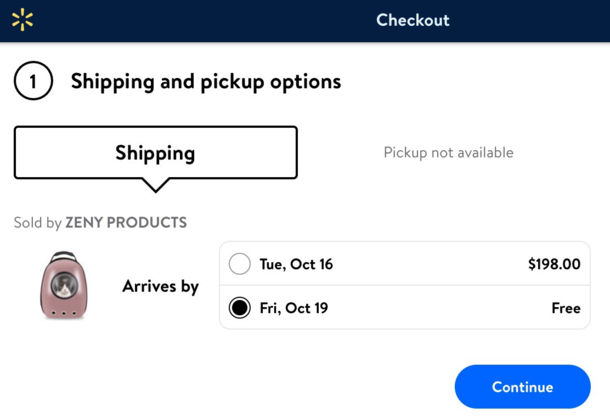Choose the Shipping tab
The width and height of the screenshot is (610, 419).
(x=156, y=153)
